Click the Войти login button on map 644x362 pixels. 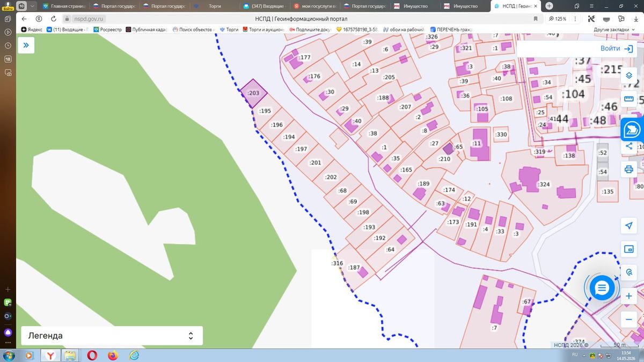pyautogui.click(x=617, y=48)
